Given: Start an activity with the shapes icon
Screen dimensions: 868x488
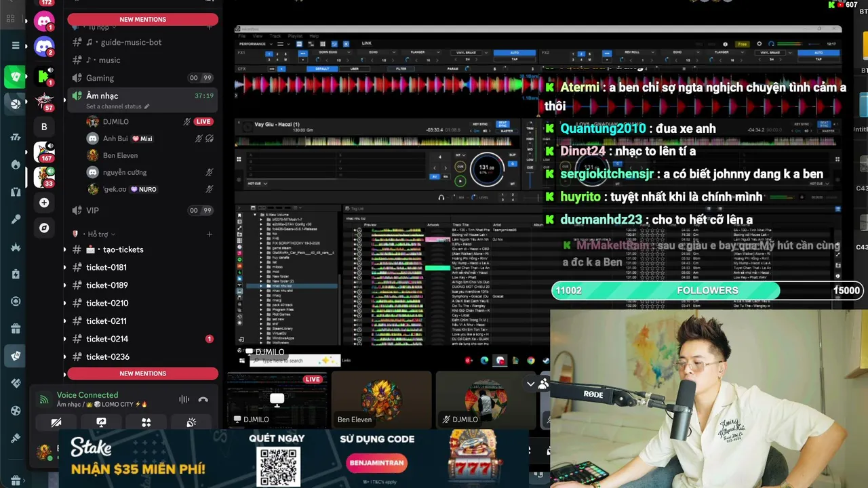Looking at the screenshot, I should [x=146, y=422].
